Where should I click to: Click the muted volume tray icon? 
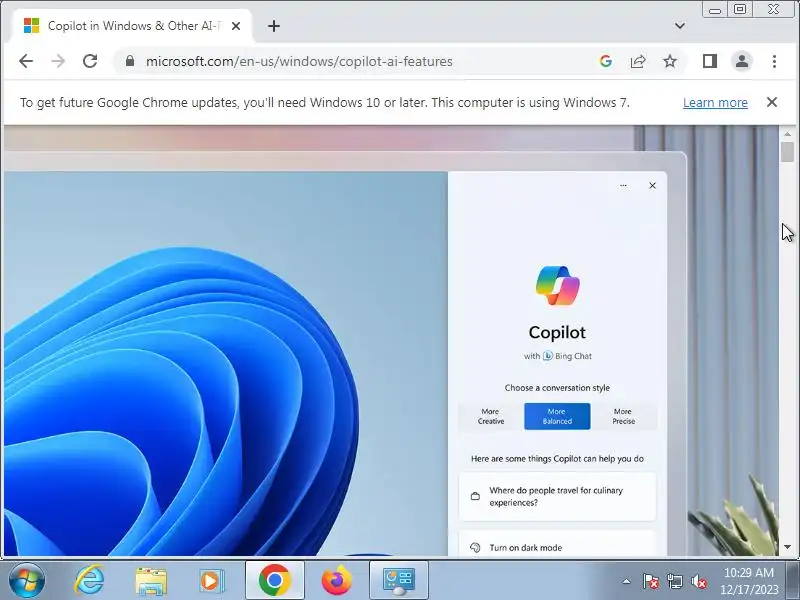[698, 581]
